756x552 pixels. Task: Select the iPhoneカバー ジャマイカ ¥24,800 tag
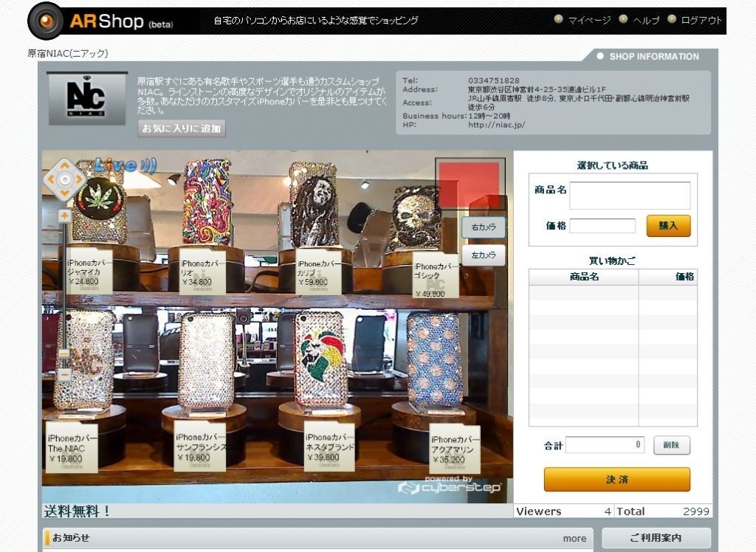point(89,271)
